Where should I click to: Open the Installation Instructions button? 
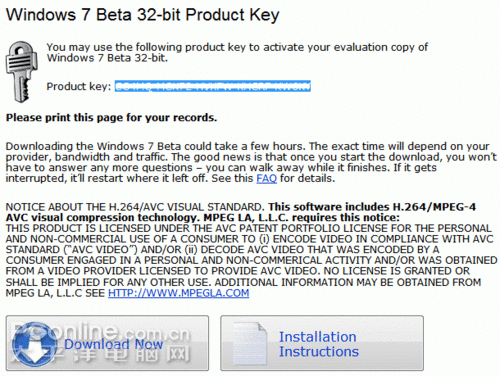pos(322,343)
